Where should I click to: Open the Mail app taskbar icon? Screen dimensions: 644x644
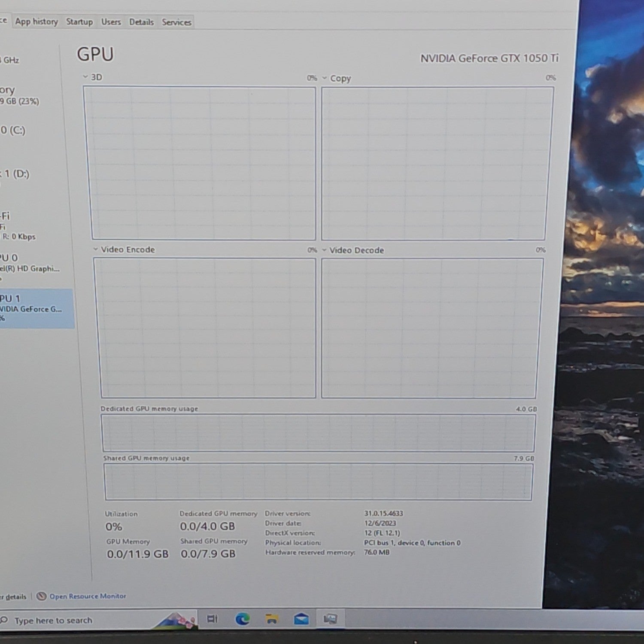tap(301, 619)
